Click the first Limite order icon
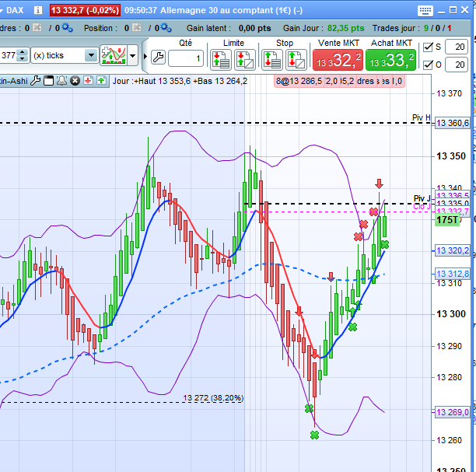 (x=221, y=60)
